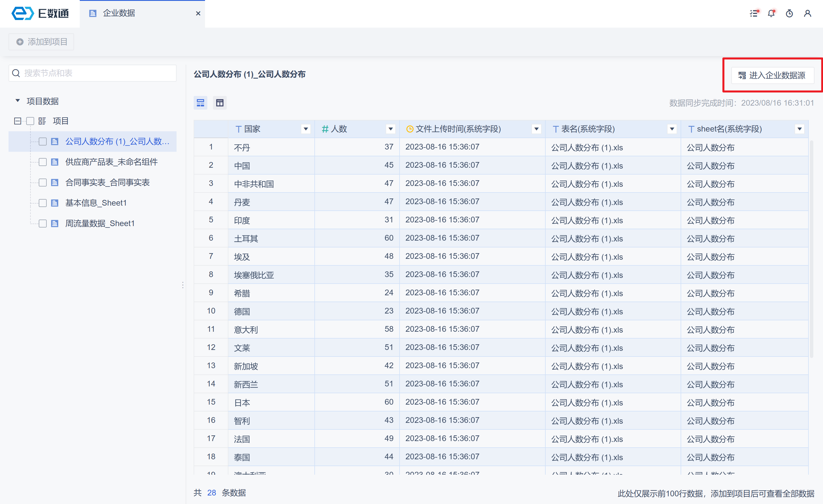The width and height of the screenshot is (823, 504).
Task: Open the user profile icon
Action: click(x=807, y=13)
